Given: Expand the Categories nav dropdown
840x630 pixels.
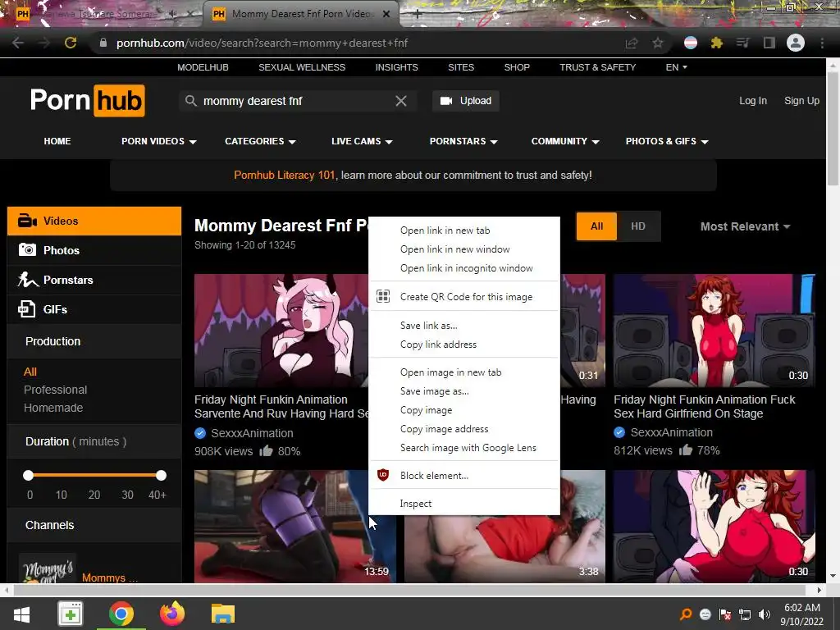Looking at the screenshot, I should pos(260,141).
